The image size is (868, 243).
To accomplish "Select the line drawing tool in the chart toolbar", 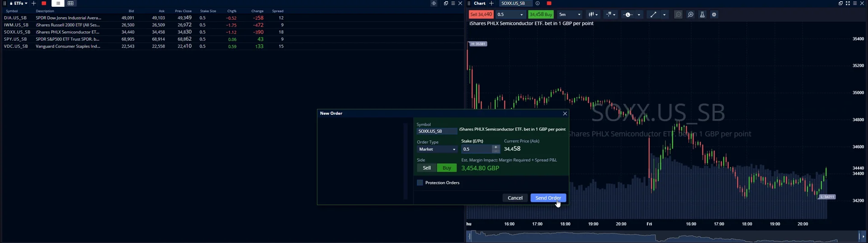I will pyautogui.click(x=653, y=14).
